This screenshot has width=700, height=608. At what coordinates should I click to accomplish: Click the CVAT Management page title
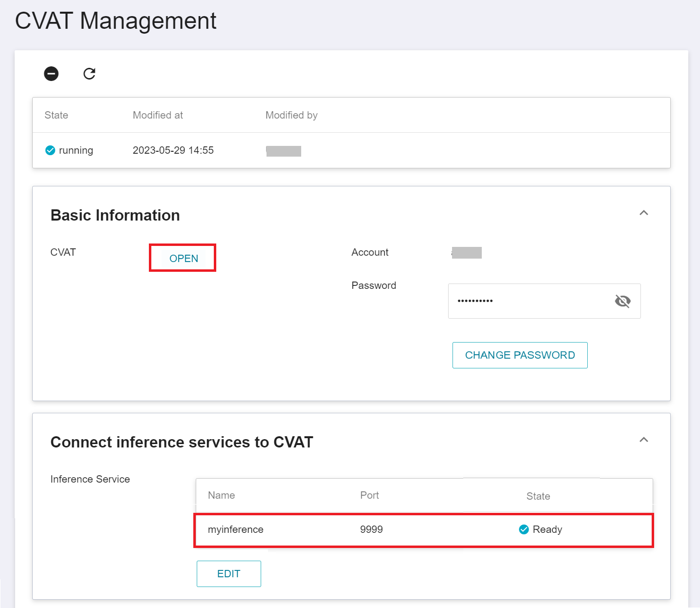click(116, 21)
